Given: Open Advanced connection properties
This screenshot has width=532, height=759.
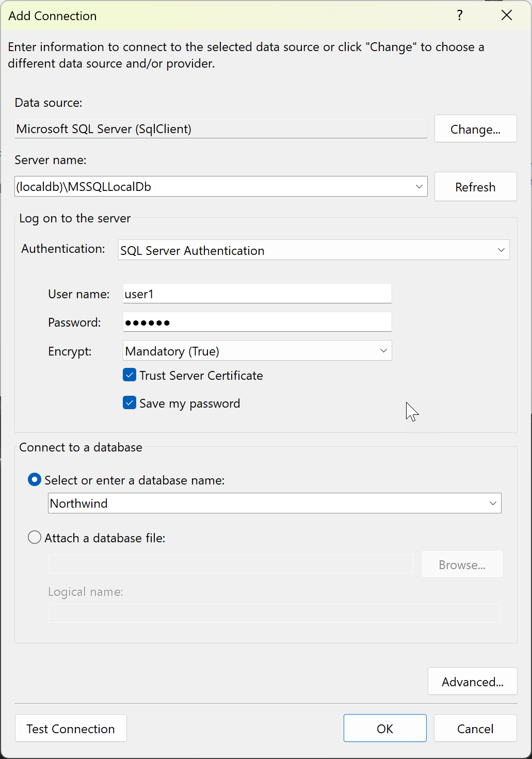Looking at the screenshot, I should (x=472, y=682).
